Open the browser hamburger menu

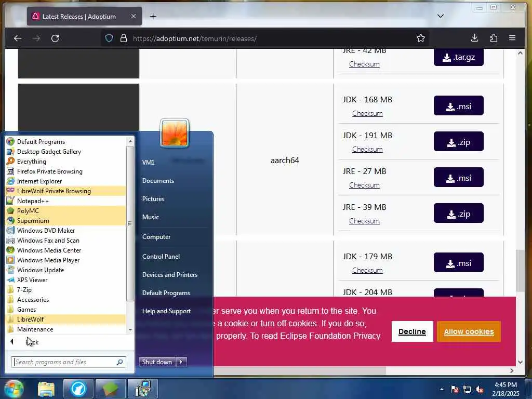512,38
